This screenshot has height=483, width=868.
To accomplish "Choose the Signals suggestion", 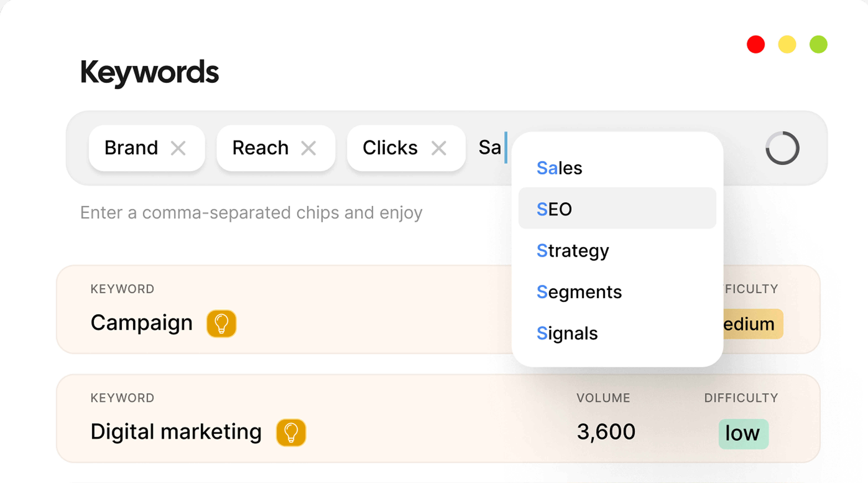I will [567, 333].
